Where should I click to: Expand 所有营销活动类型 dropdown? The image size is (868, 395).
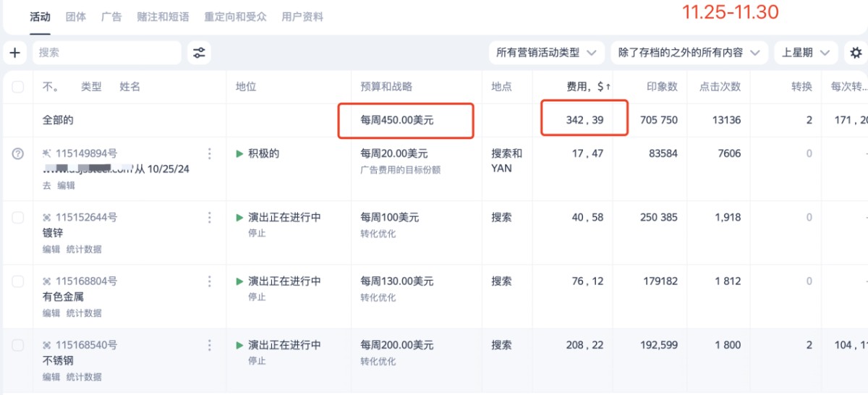(546, 53)
